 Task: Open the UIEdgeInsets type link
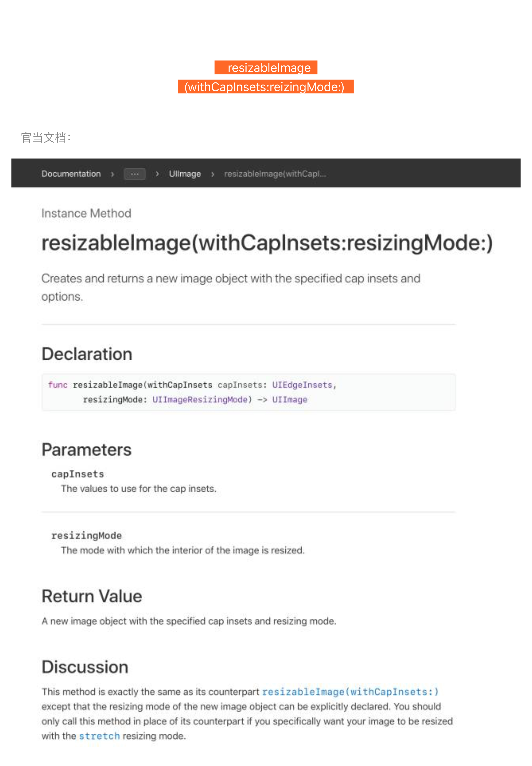pos(302,385)
